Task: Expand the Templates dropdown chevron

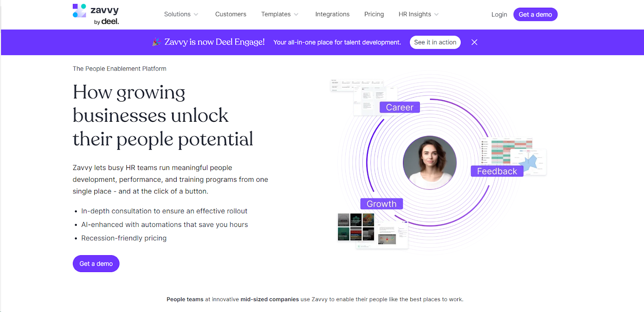Action: coord(296,15)
